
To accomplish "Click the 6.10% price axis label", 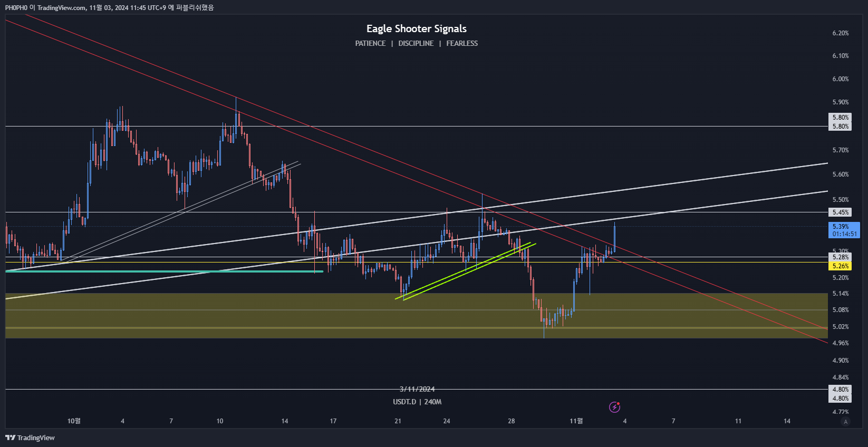I will [841, 56].
